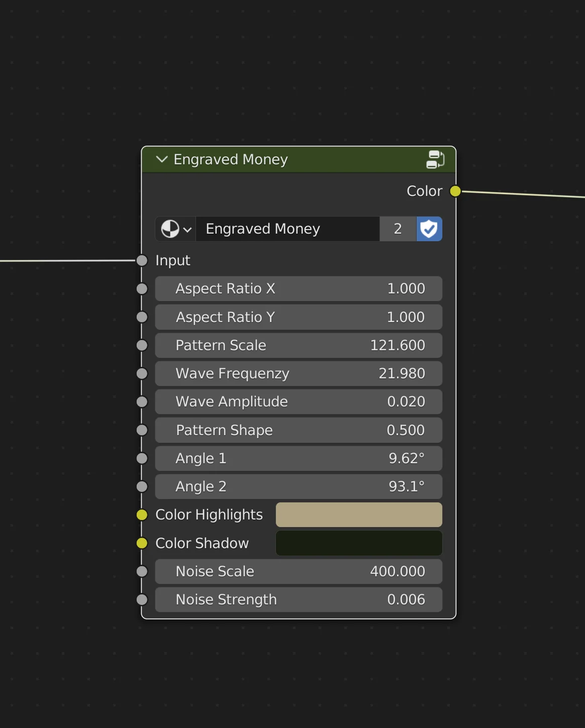The height and width of the screenshot is (728, 585).
Task: Click the yellow Color output socket
Action: (455, 191)
